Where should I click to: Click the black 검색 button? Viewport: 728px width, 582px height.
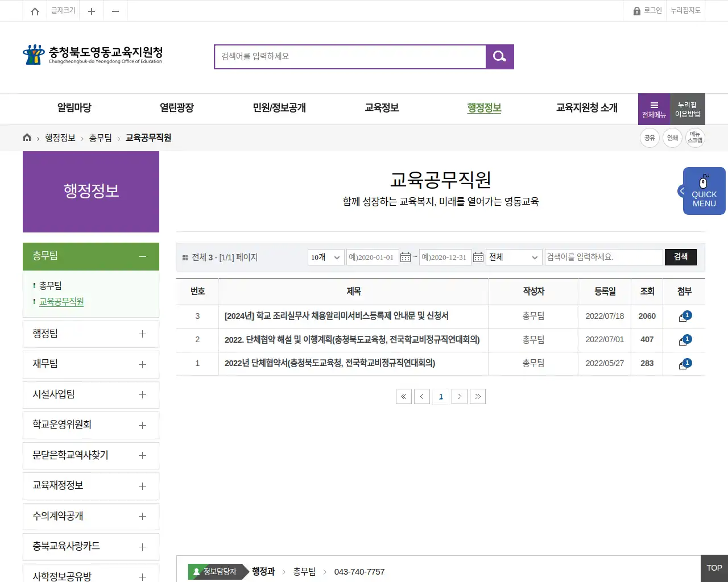(681, 257)
